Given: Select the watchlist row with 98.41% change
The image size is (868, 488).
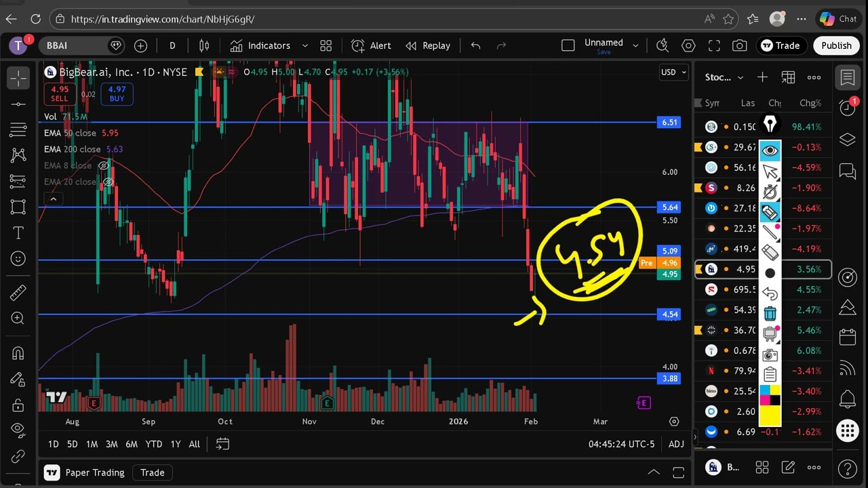Looking at the screenshot, I should 762,127.
